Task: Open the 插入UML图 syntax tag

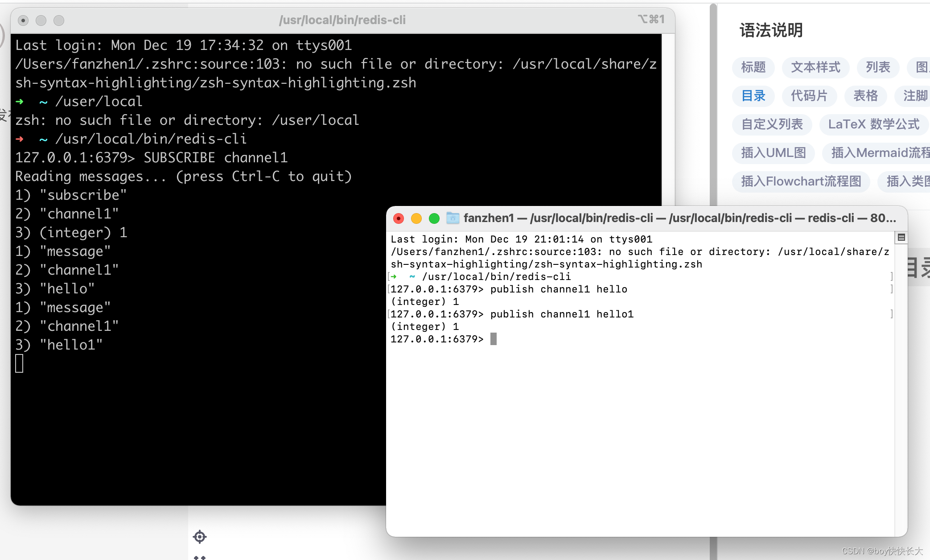Action: (774, 153)
